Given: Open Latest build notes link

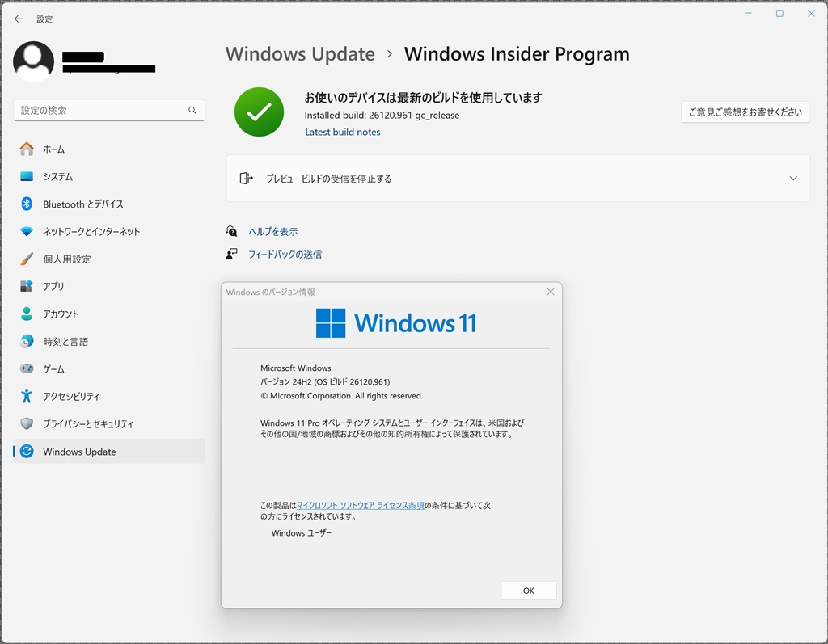Looking at the screenshot, I should tap(343, 132).
